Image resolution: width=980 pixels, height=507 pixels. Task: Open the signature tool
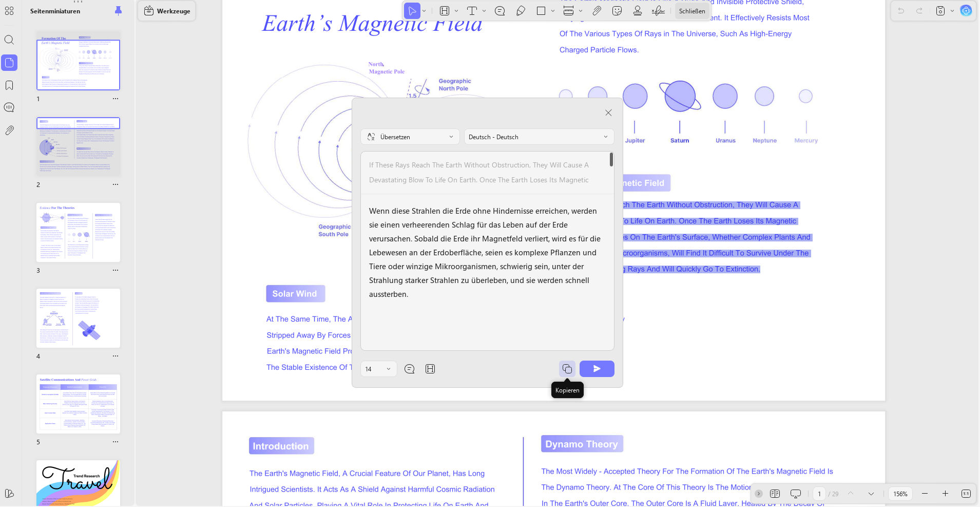point(658,11)
